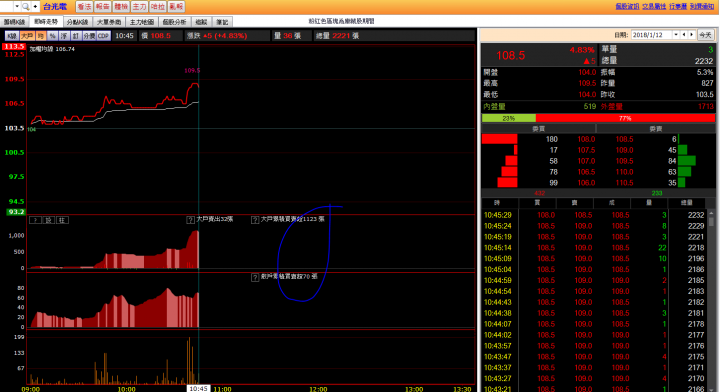
Task: Switch to the 個股分析 tab
Action: (174, 22)
